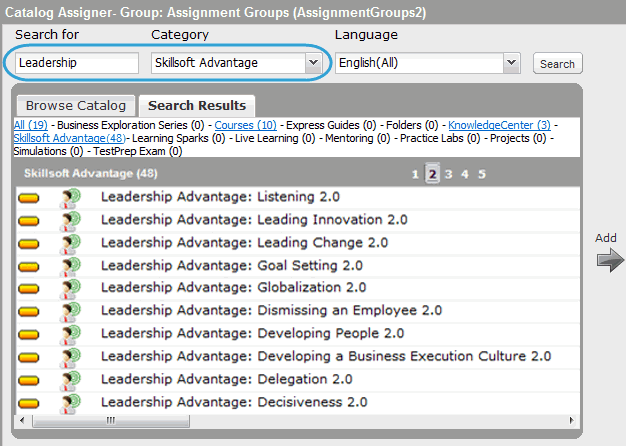Select Leadership Advantage: Goal Setting 2.0 title
Image resolution: width=626 pixels, height=446 pixels.
click(x=232, y=265)
